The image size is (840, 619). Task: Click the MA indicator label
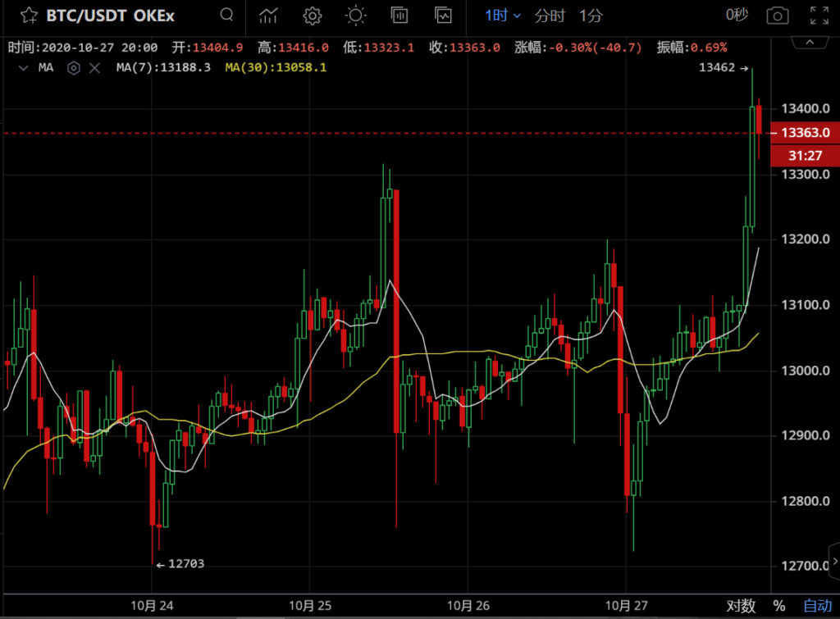tap(46, 67)
